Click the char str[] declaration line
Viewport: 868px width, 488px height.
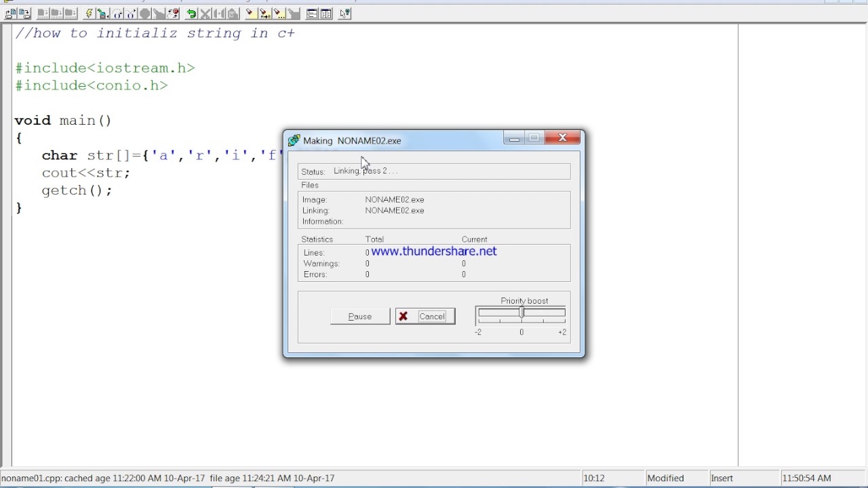tap(162, 155)
